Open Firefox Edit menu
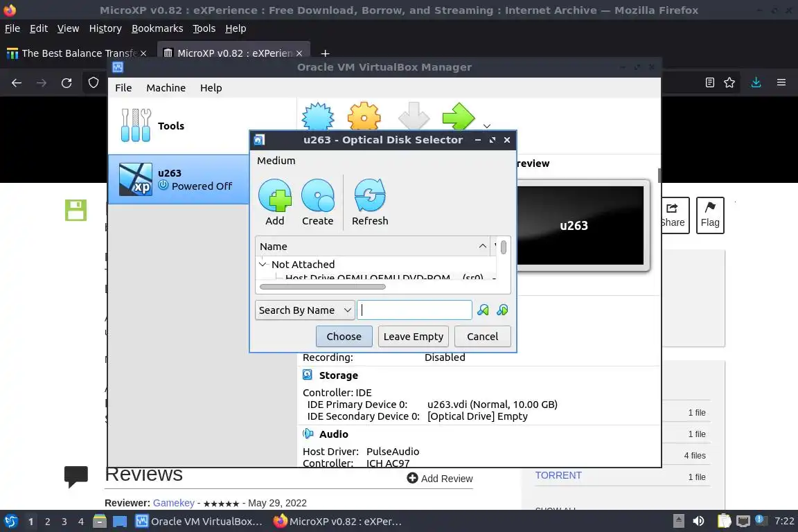The height and width of the screenshot is (532, 798). pos(39,28)
